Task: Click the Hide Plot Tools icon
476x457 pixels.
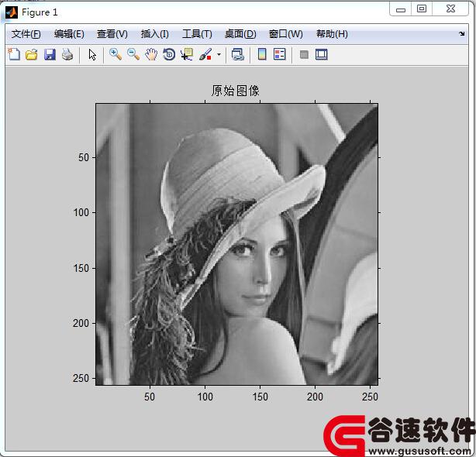Action: (304, 54)
